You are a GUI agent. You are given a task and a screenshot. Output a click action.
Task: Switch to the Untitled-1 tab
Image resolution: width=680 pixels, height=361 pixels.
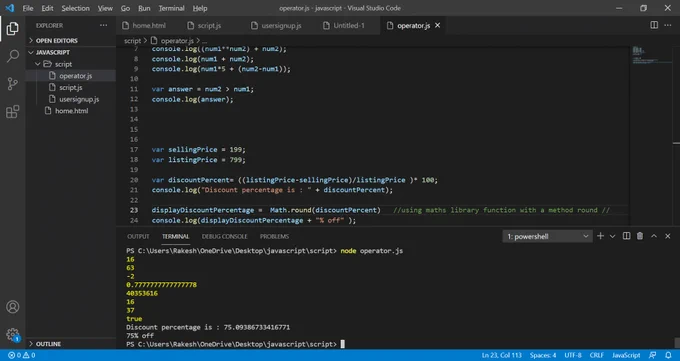click(349, 25)
